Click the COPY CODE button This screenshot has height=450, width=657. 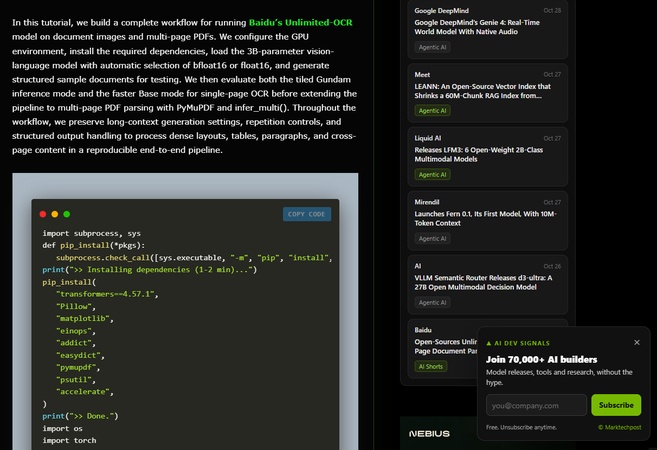tap(307, 214)
